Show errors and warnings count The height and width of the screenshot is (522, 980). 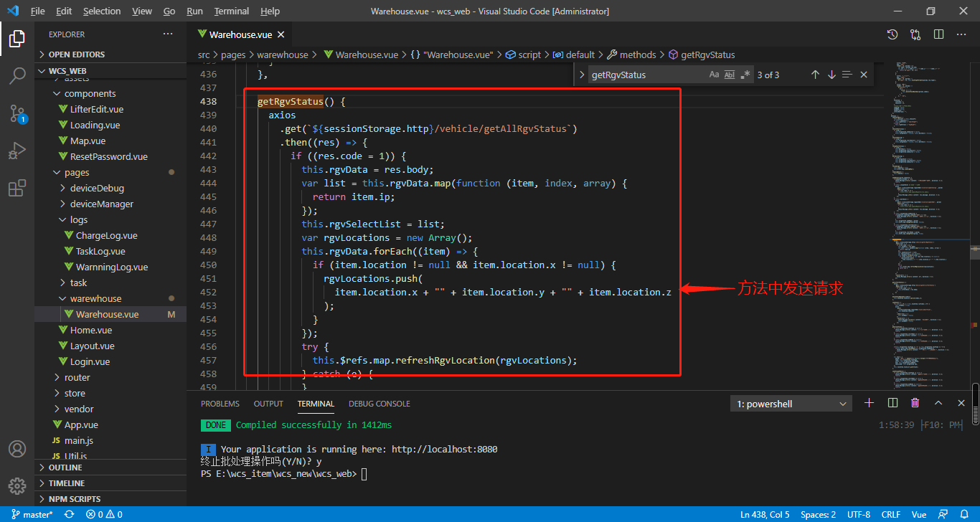104,514
